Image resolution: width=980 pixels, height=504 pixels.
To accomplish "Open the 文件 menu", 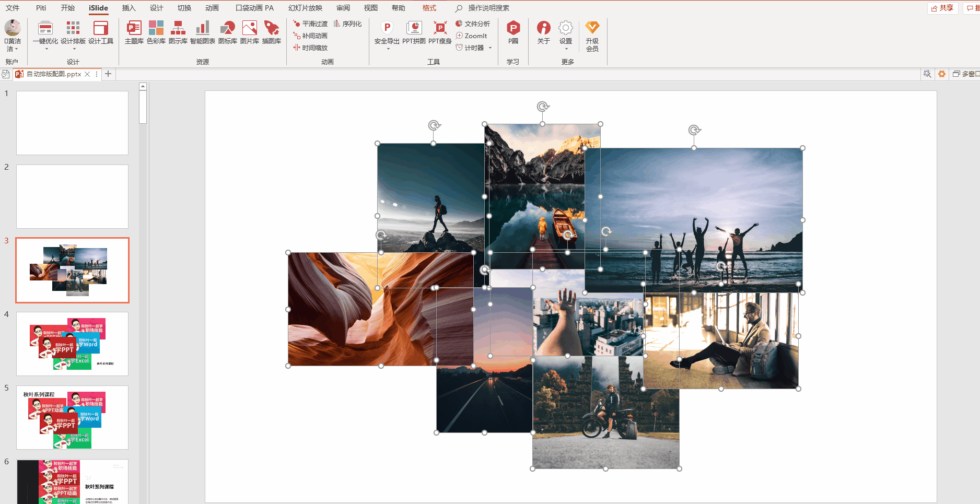I will (x=13, y=8).
